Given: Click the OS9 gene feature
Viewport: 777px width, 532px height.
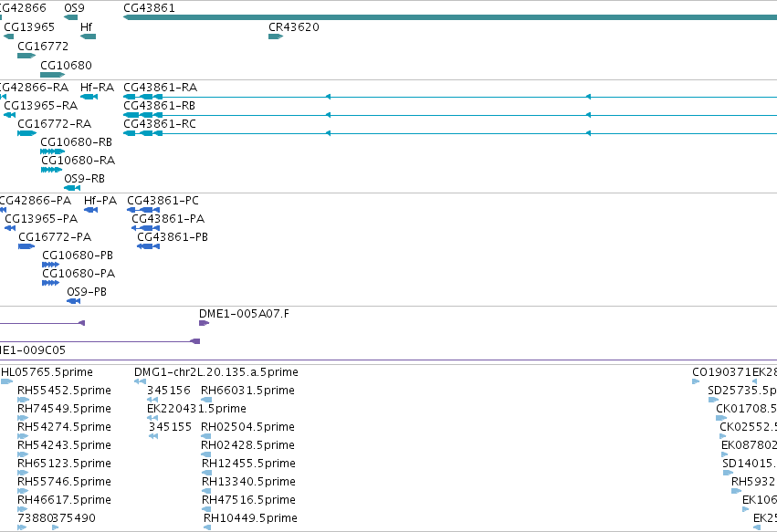Looking at the screenshot, I should 71,17.
